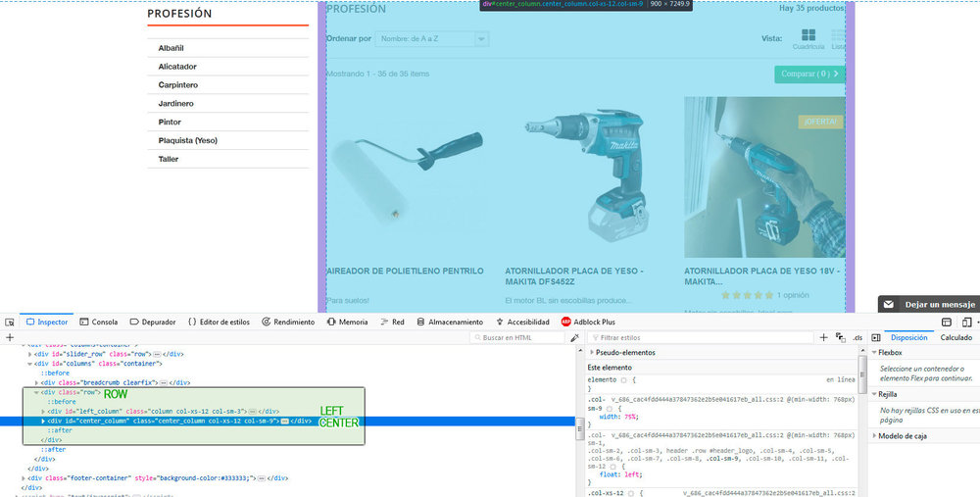Viewport: 980px width, 497px height.
Task: Open the Editor de estilos tab
Action: [219, 322]
